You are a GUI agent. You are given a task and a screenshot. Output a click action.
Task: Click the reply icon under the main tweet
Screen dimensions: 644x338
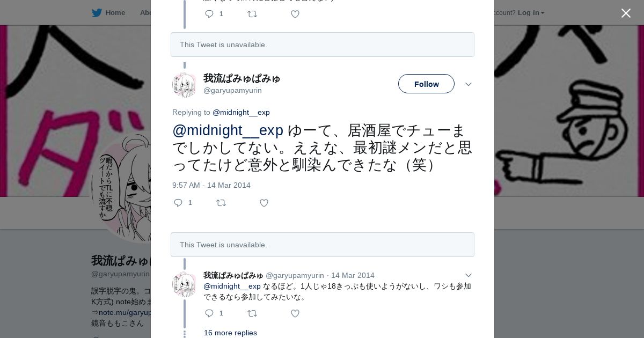pos(179,203)
